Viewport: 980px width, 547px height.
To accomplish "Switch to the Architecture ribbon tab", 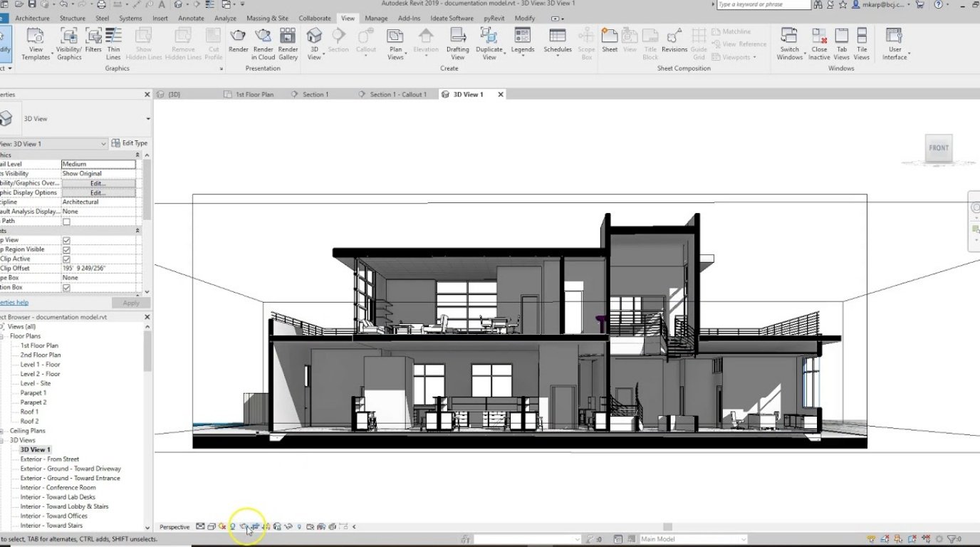I will 32,18.
